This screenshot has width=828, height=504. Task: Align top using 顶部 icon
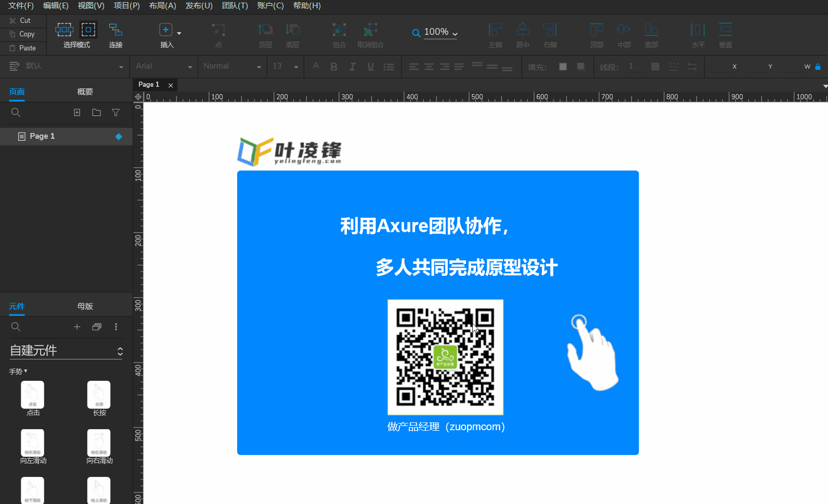[x=597, y=30]
